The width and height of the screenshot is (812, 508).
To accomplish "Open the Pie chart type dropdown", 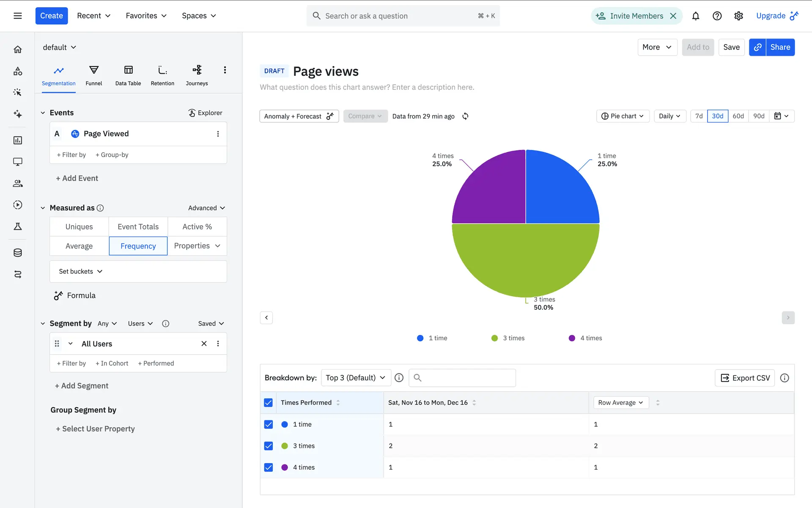I will [x=623, y=116].
